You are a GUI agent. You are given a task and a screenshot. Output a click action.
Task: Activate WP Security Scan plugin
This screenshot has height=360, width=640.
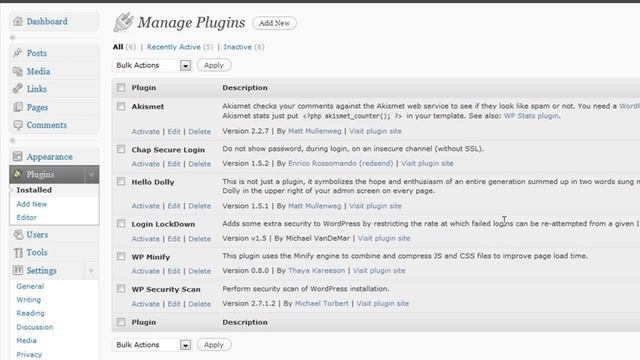(x=145, y=304)
